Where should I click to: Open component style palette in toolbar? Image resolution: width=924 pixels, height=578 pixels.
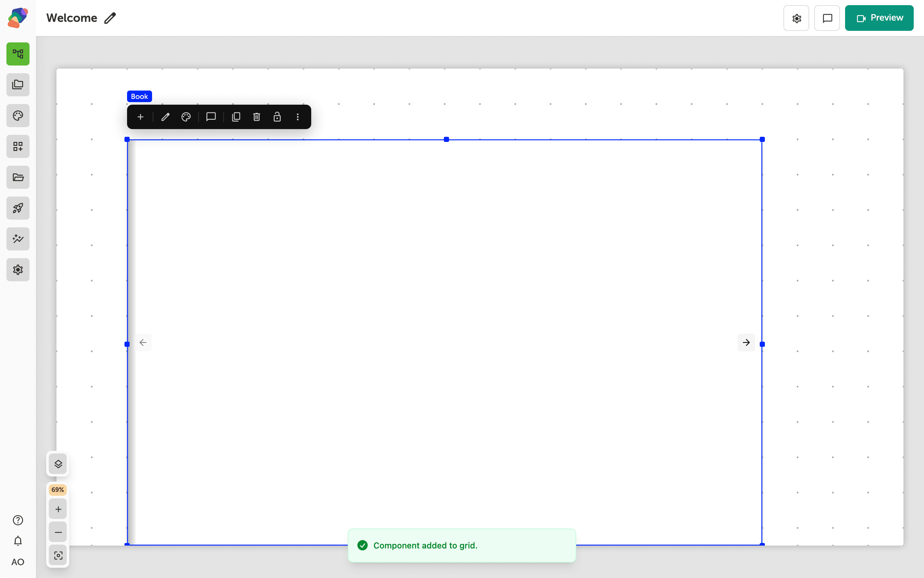pos(186,117)
